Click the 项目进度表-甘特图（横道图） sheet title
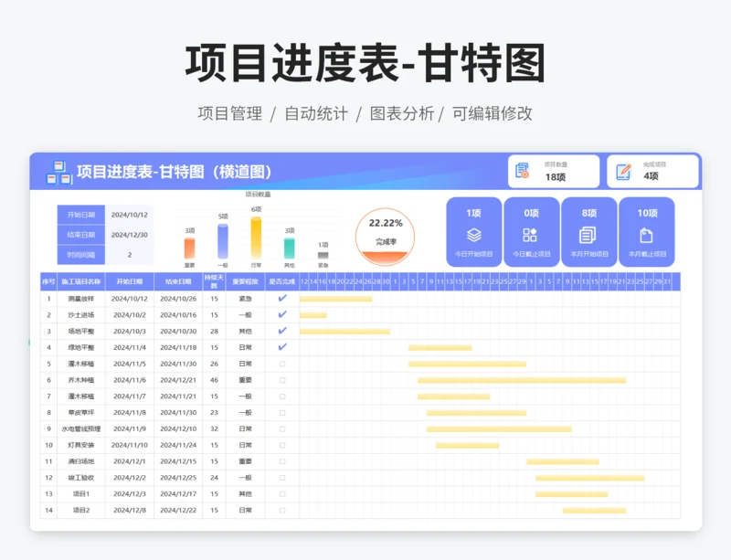 (x=175, y=172)
